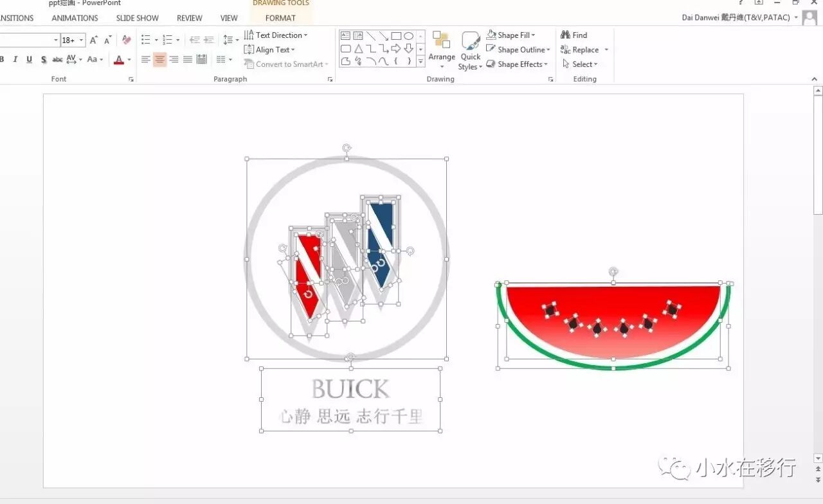823x504 pixels.
Task: Open the Shape Outline dropdown
Action: pyautogui.click(x=518, y=50)
